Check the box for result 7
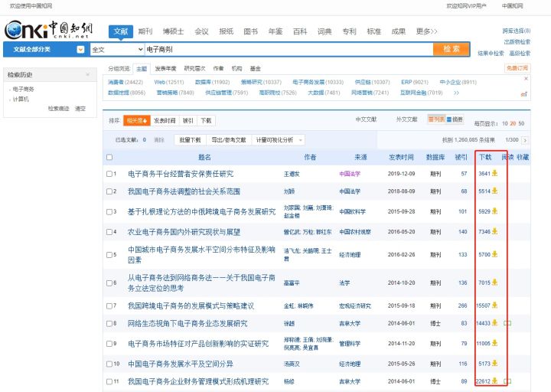 coord(109,305)
